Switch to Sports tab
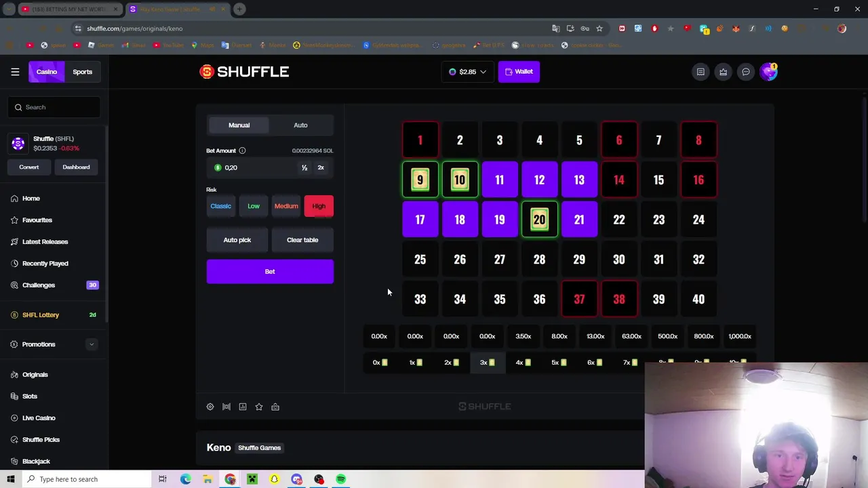The width and height of the screenshot is (868, 488). [83, 71]
